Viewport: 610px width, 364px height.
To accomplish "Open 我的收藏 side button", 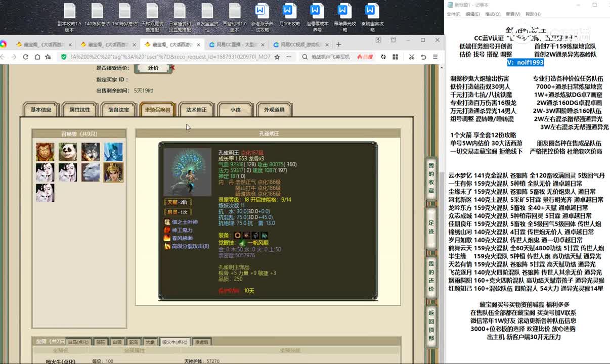I will tap(431, 177).
